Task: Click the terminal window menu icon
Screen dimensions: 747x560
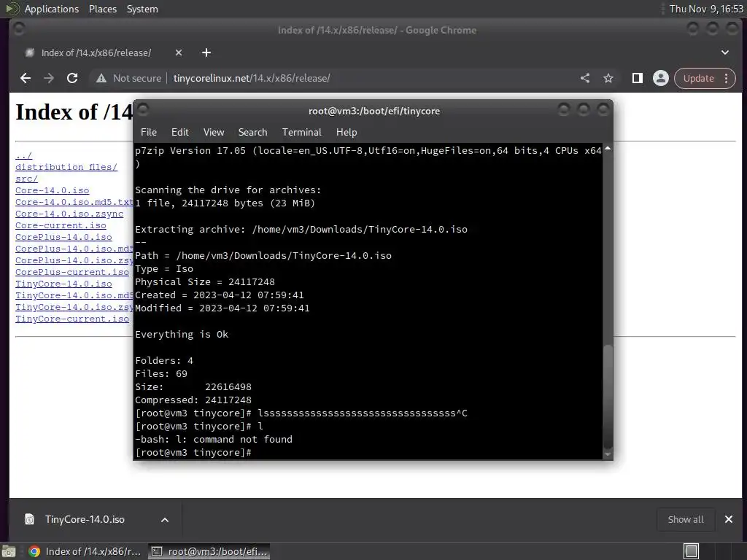Action: [144, 110]
